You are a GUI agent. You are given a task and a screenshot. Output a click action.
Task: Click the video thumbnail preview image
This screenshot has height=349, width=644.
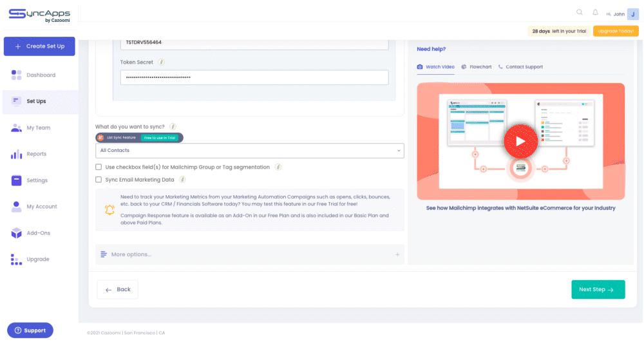coord(521,141)
